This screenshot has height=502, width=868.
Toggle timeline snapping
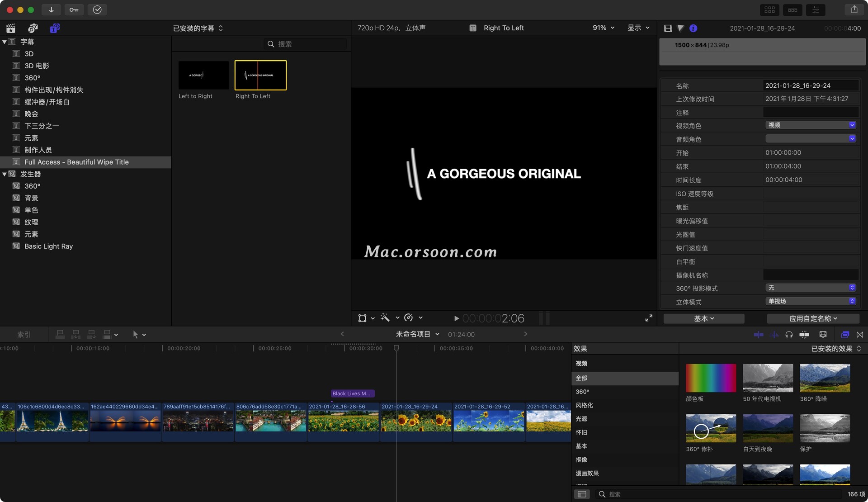coord(804,335)
